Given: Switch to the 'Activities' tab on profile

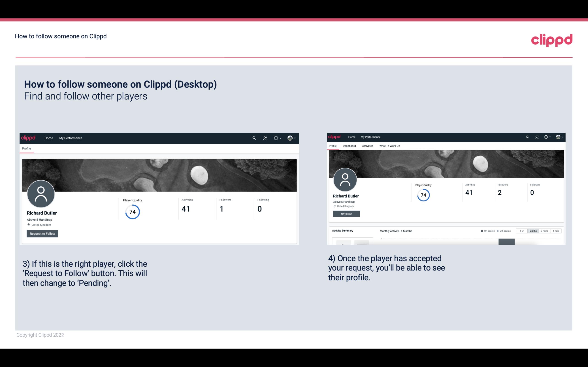Looking at the screenshot, I should pos(367,146).
